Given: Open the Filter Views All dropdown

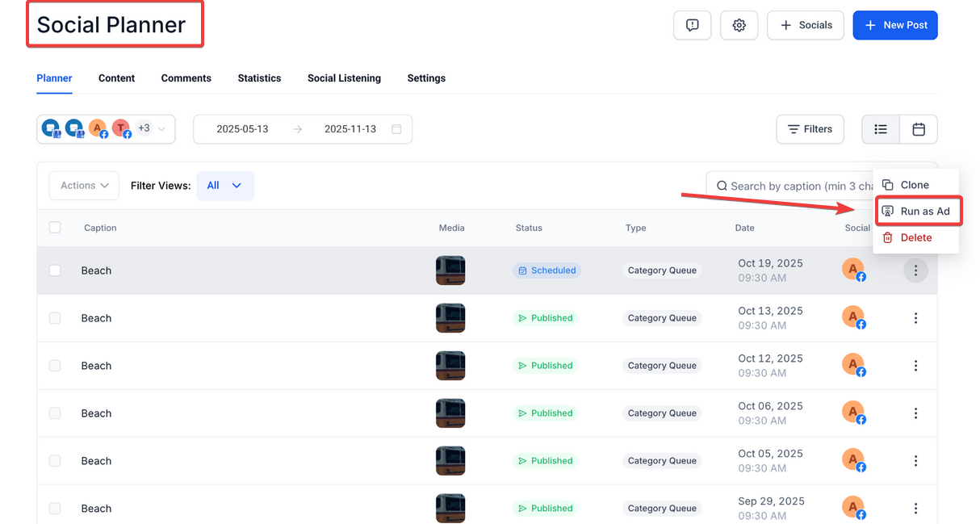Looking at the screenshot, I should [x=224, y=186].
